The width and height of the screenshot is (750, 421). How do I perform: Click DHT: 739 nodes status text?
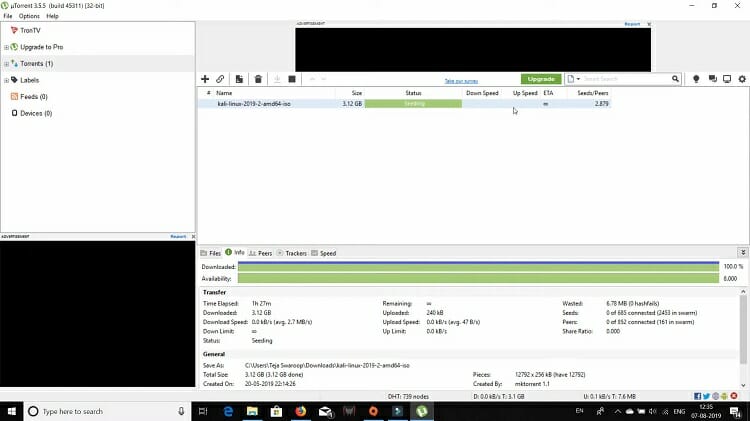(x=408, y=396)
